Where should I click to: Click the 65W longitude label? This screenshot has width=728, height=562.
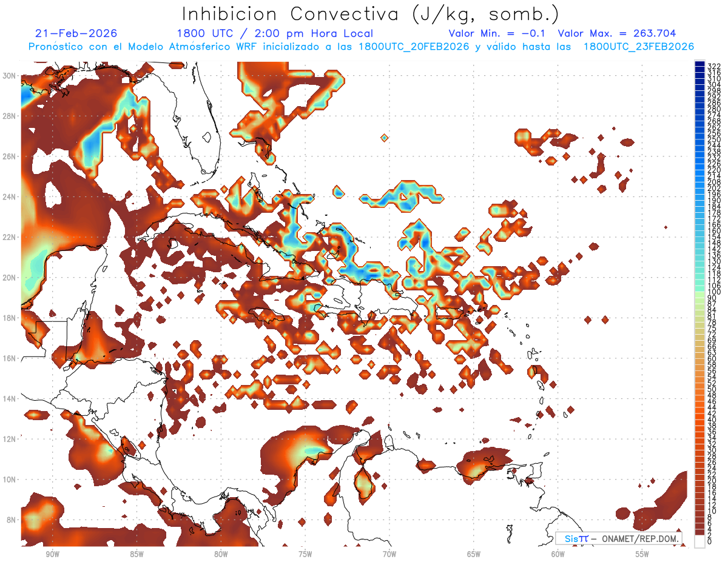[x=474, y=554]
